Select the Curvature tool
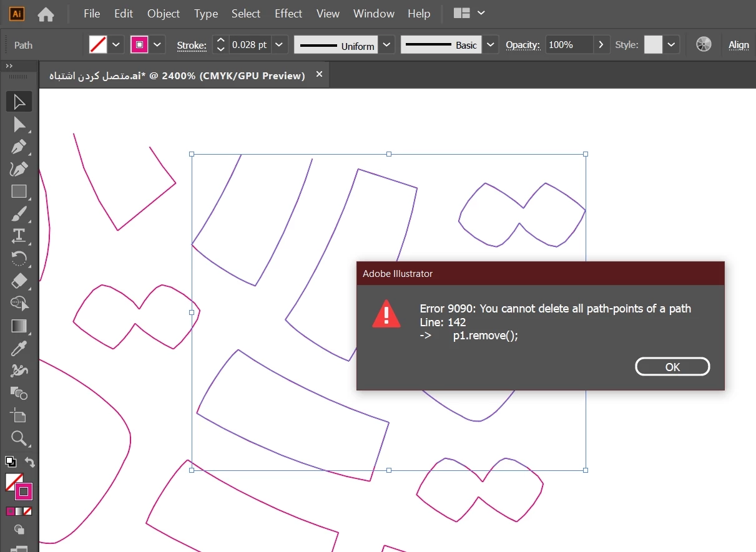The height and width of the screenshot is (552, 756). click(x=19, y=169)
